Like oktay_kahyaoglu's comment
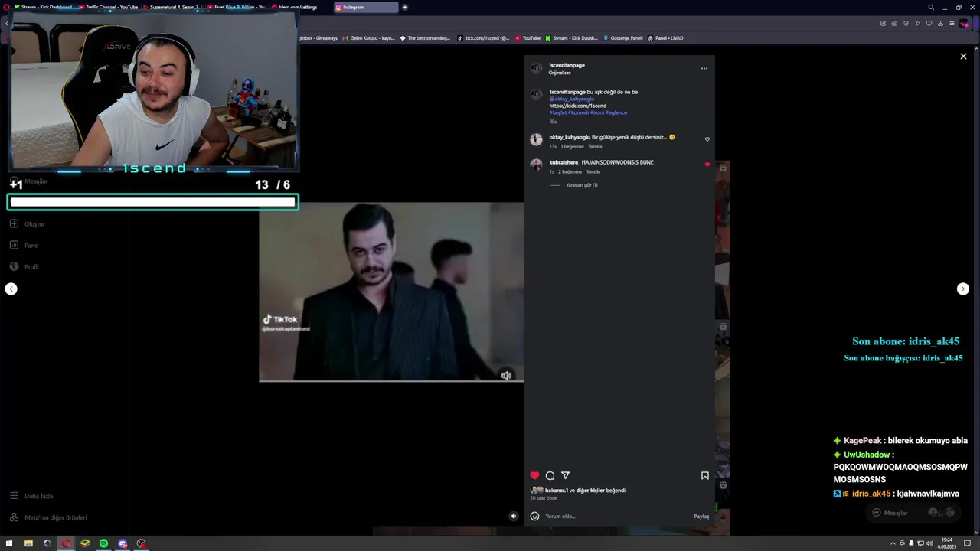Image resolution: width=980 pixels, height=551 pixels. pyautogui.click(x=707, y=139)
